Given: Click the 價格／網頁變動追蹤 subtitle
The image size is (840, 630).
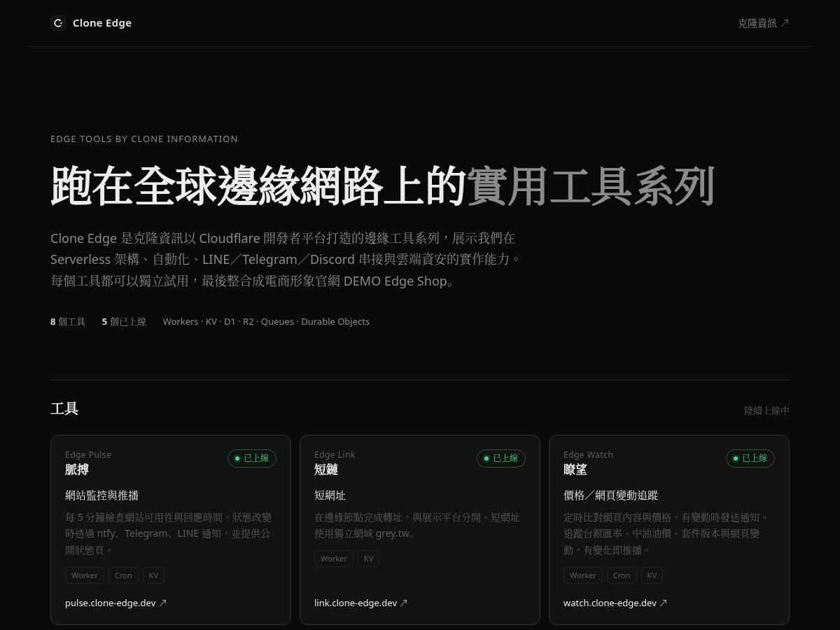Looking at the screenshot, I should 611,496.
